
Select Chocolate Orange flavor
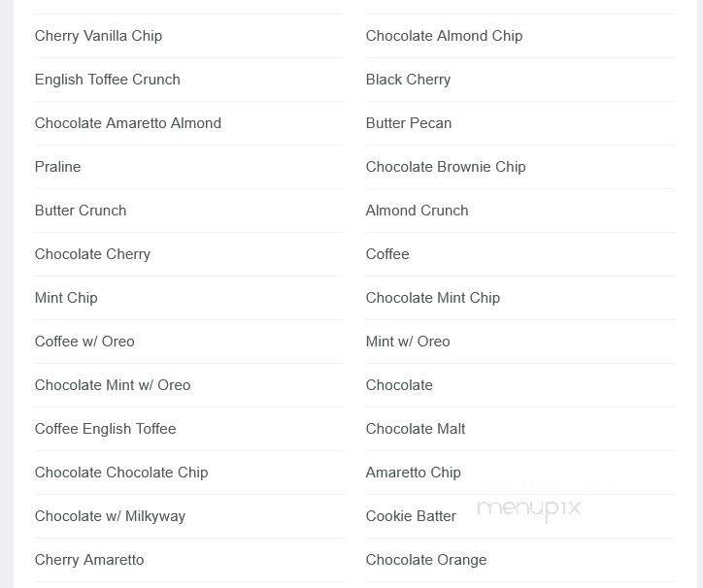click(x=425, y=560)
